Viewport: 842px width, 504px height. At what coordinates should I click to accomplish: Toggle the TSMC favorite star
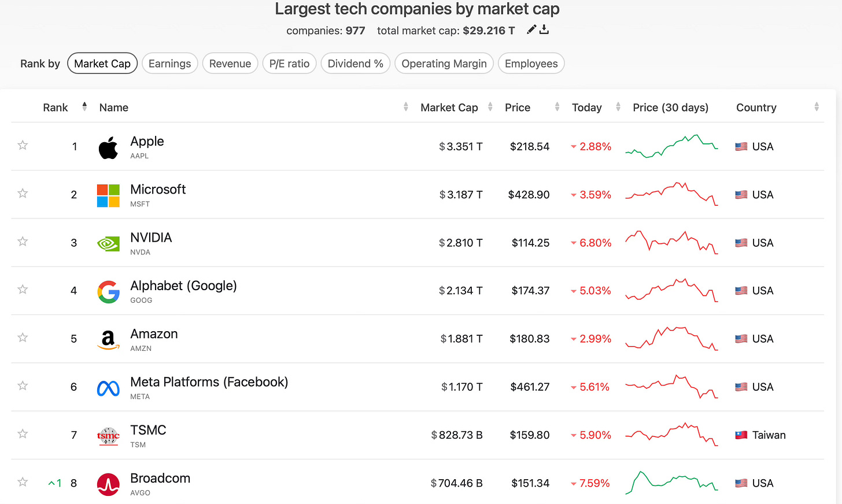coord(23,433)
